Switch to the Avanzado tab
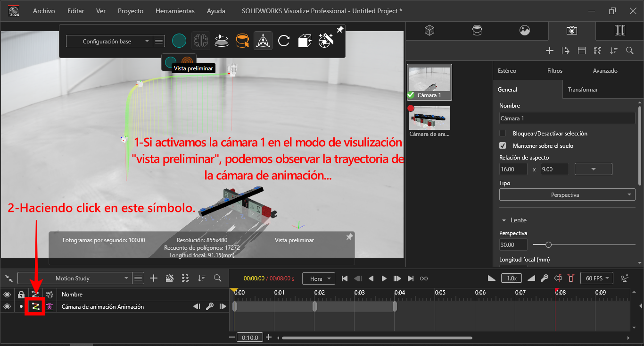The width and height of the screenshot is (644, 346). (x=605, y=71)
